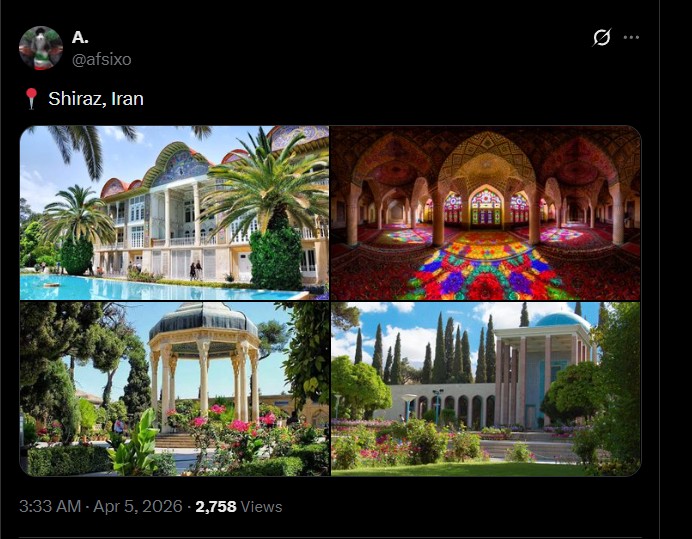Click the red pushpin emoji
The width and height of the screenshot is (692, 539).
tap(30, 98)
